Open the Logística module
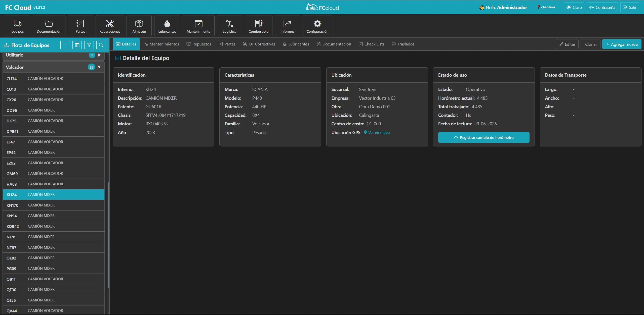The height and width of the screenshot is (315, 644). click(x=229, y=26)
